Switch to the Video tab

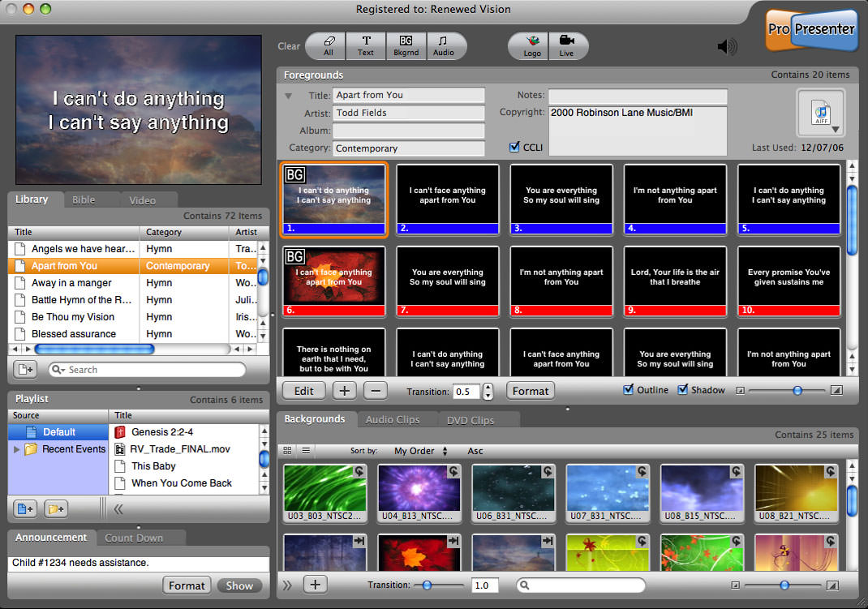click(142, 200)
